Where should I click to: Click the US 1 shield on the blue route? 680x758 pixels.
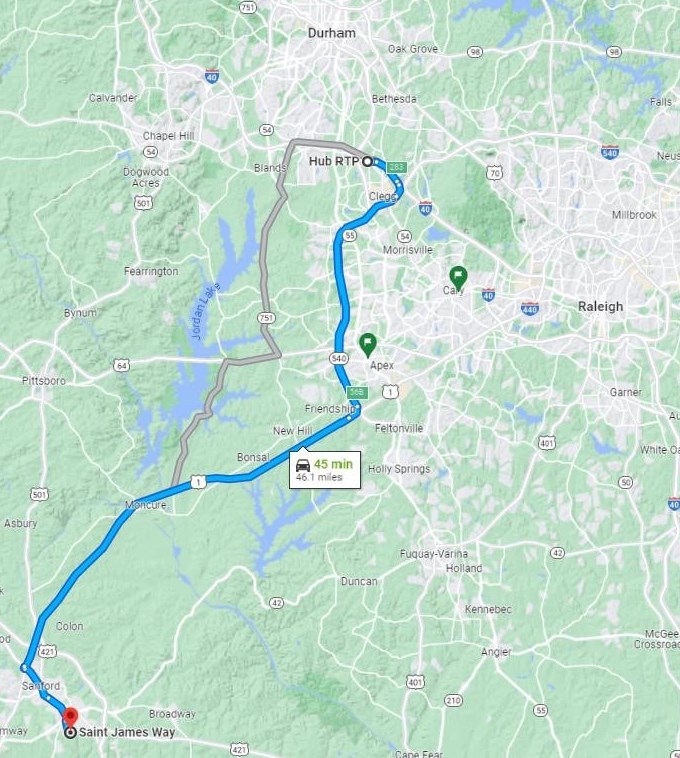[x=198, y=481]
